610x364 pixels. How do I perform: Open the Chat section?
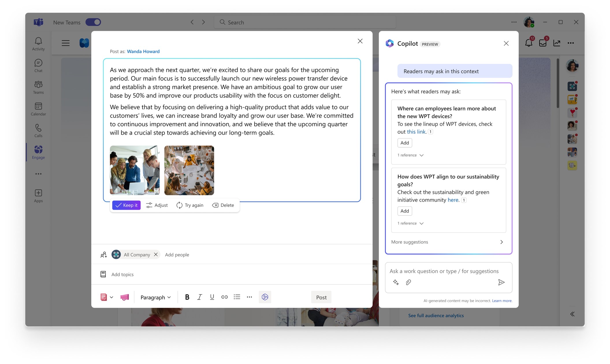[38, 65]
